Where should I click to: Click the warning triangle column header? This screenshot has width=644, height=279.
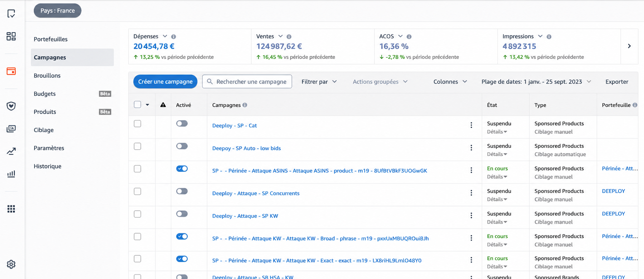coord(163,105)
